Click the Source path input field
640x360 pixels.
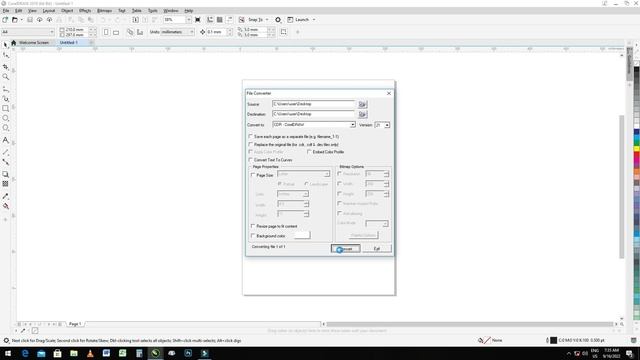coord(314,104)
